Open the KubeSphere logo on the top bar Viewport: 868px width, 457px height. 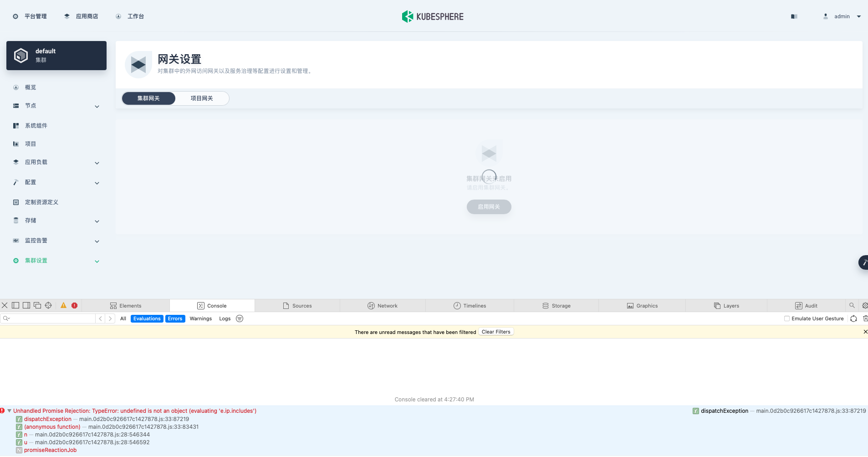click(432, 16)
